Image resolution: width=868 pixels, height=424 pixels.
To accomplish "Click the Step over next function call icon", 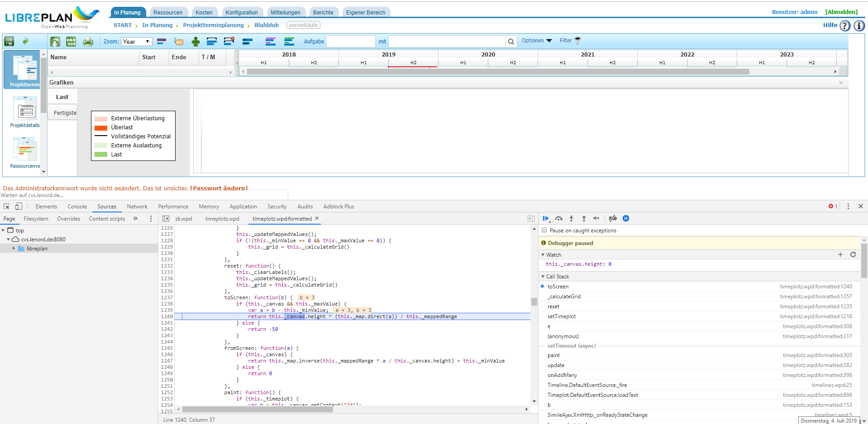I will [x=558, y=218].
